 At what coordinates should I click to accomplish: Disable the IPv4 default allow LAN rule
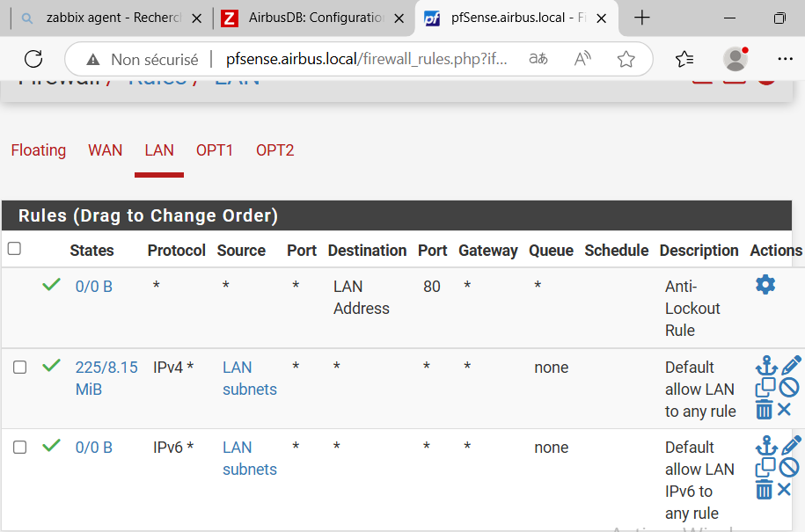(789, 387)
